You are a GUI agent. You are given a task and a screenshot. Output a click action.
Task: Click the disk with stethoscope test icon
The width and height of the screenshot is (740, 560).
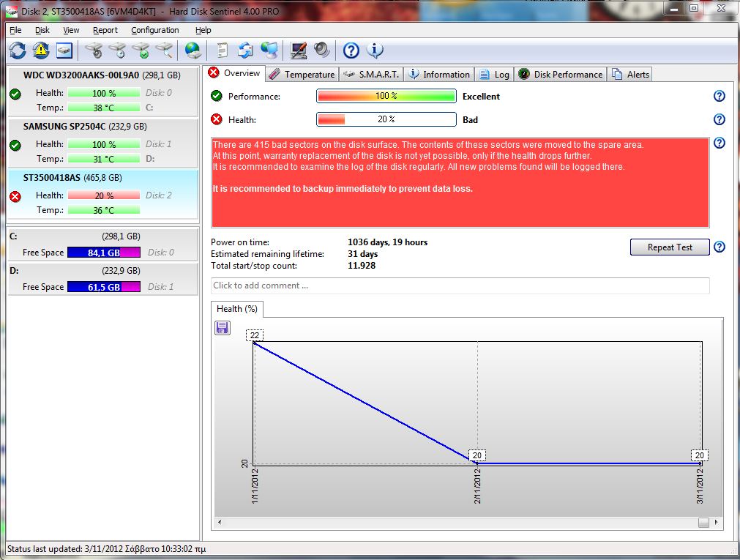(x=94, y=50)
